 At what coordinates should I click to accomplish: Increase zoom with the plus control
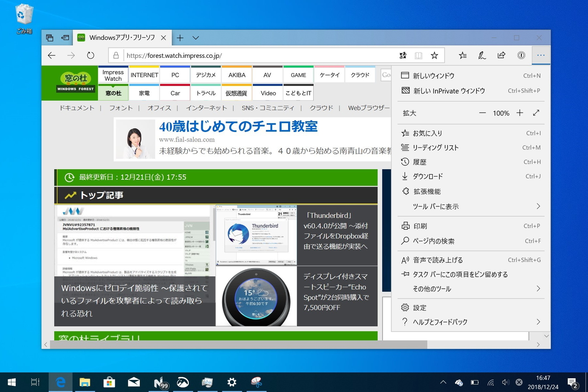520,113
